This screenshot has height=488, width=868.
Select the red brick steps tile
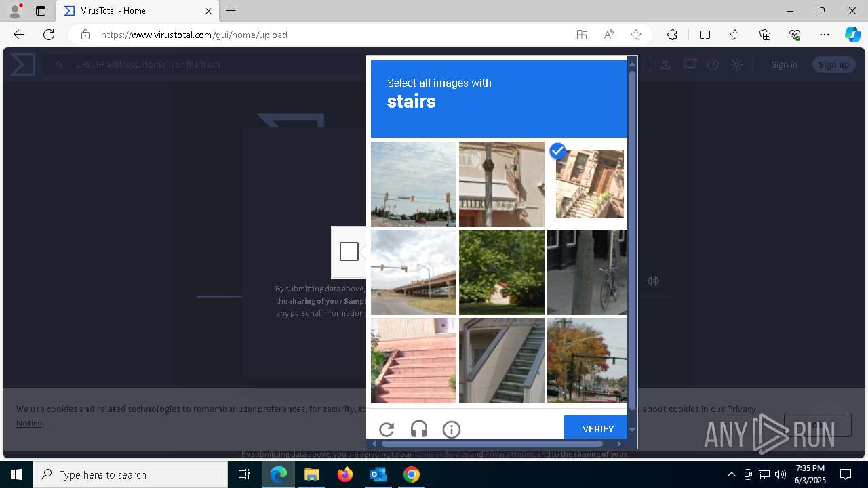tap(414, 361)
